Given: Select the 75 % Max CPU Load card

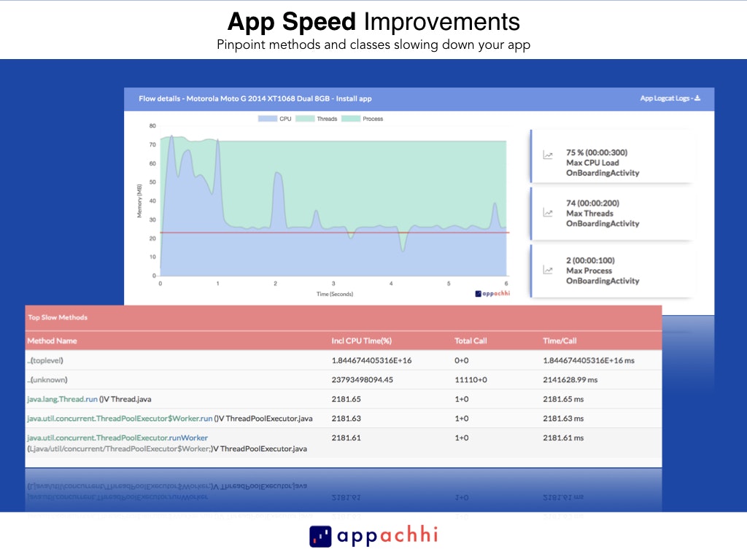Looking at the screenshot, I should click(x=611, y=156).
